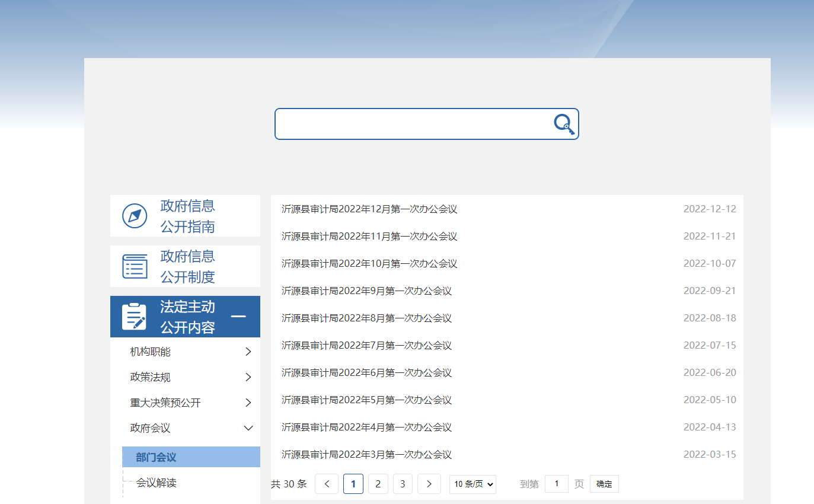Click the list icon beside 政府信息公开制度
Viewport: 814px width, 504px height.
(x=135, y=266)
